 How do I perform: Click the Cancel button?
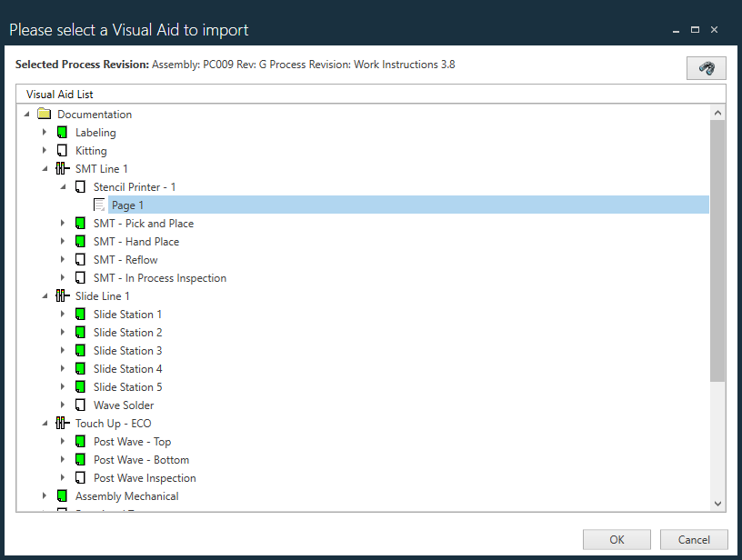694,539
